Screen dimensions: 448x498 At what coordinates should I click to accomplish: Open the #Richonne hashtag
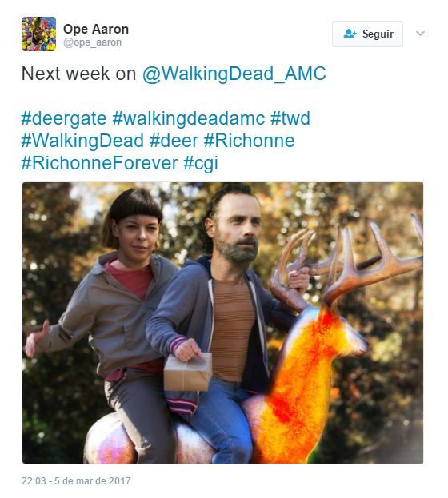coord(250,141)
